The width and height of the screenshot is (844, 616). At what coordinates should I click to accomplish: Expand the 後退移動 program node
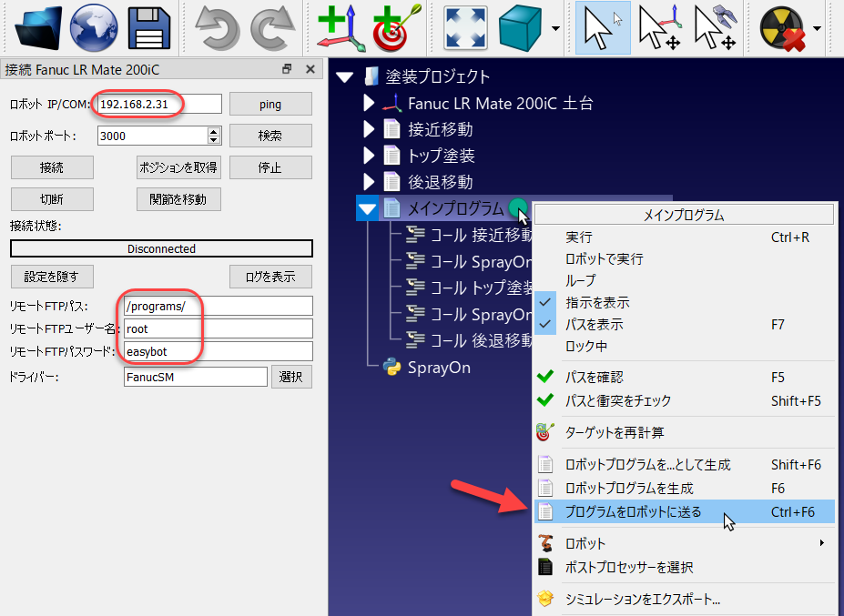[369, 182]
